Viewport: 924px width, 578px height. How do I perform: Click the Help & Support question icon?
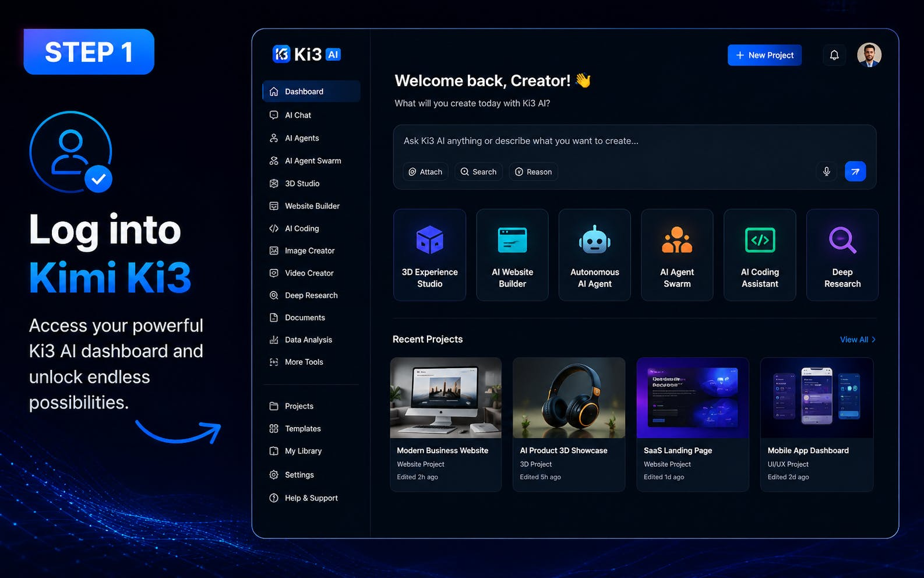(274, 498)
